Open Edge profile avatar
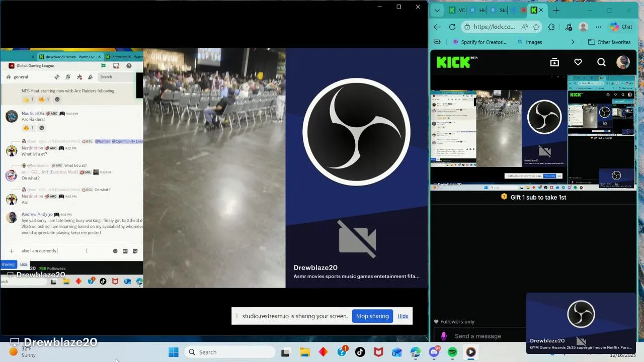 [584, 27]
